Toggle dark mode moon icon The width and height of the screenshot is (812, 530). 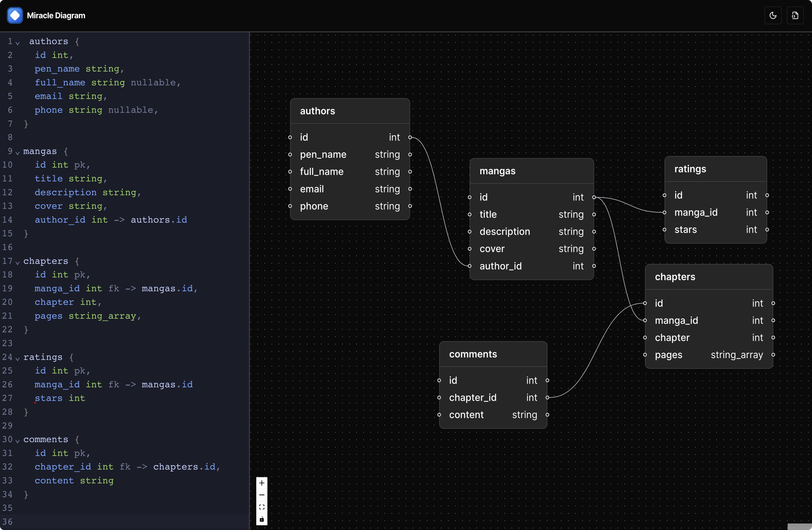point(773,15)
